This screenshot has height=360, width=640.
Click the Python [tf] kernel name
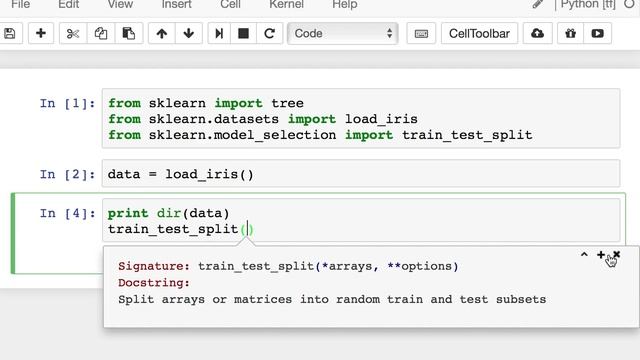(588, 4)
